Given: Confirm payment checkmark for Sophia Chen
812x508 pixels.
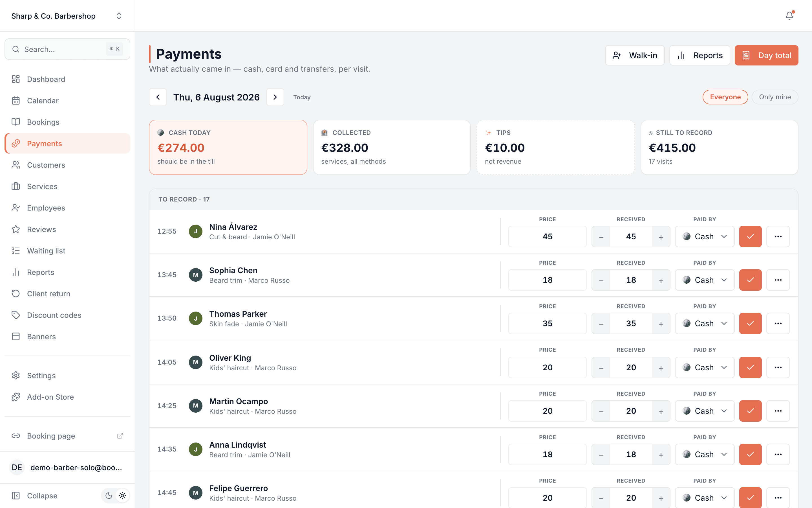Looking at the screenshot, I should (x=750, y=280).
